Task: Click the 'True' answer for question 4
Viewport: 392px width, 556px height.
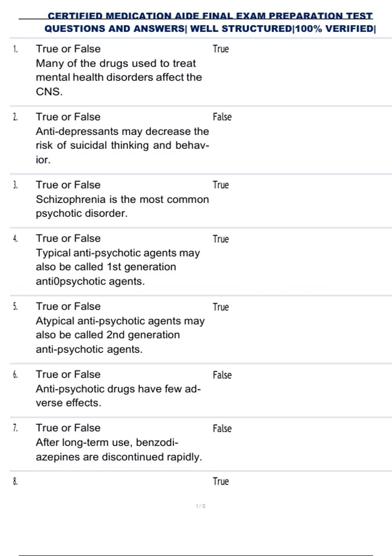Action: 221,239
